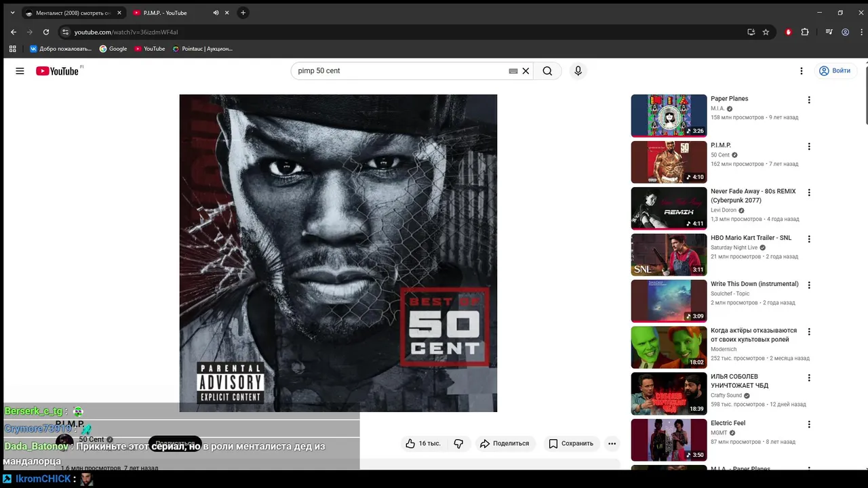The height and width of the screenshot is (488, 868).
Task: Open the Modernich channel name
Action: [724, 350]
